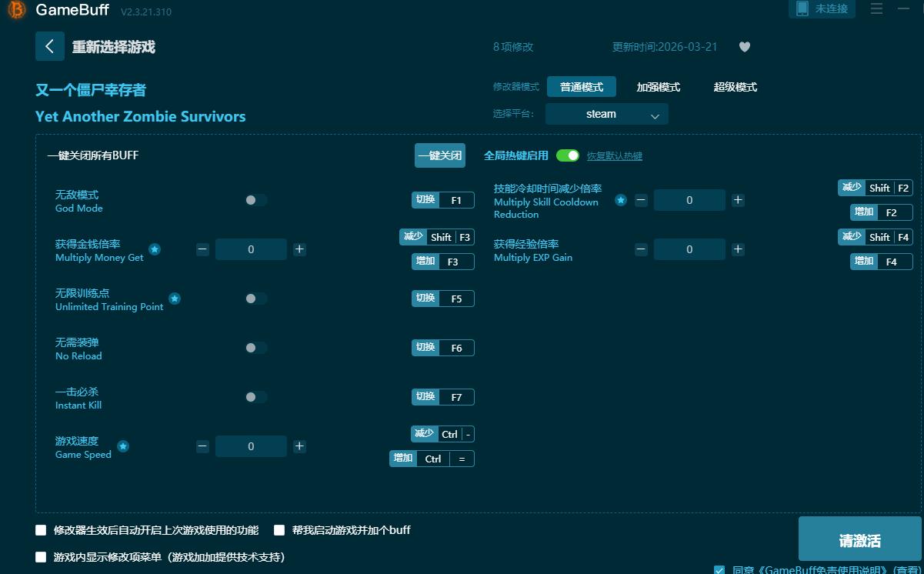Toggle Unlimited Training Point switch
Viewport: 924px width, 574px height.
(256, 299)
